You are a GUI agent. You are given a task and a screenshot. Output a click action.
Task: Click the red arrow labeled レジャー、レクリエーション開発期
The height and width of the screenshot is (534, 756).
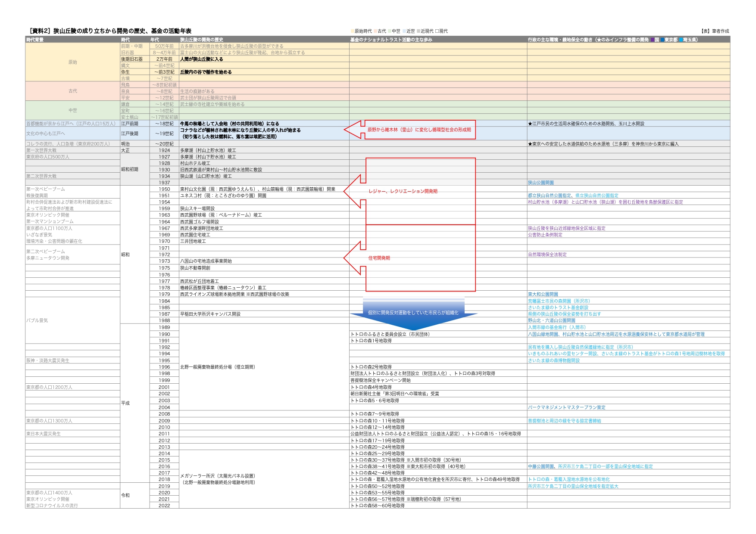402,191
